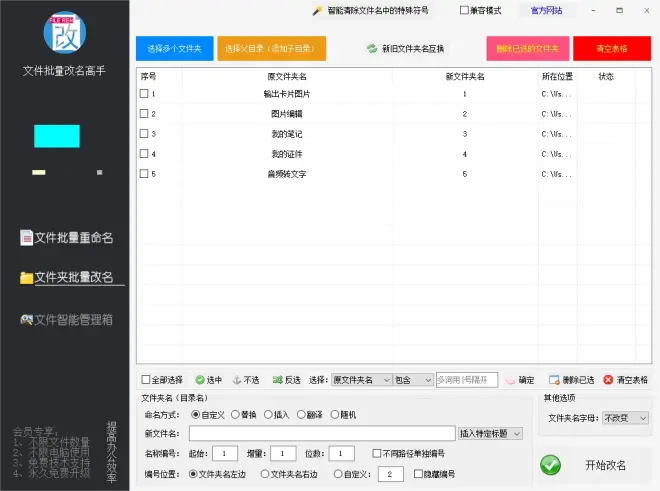
Task: Select the 替换 naming mode radio button
Action: coord(236,414)
